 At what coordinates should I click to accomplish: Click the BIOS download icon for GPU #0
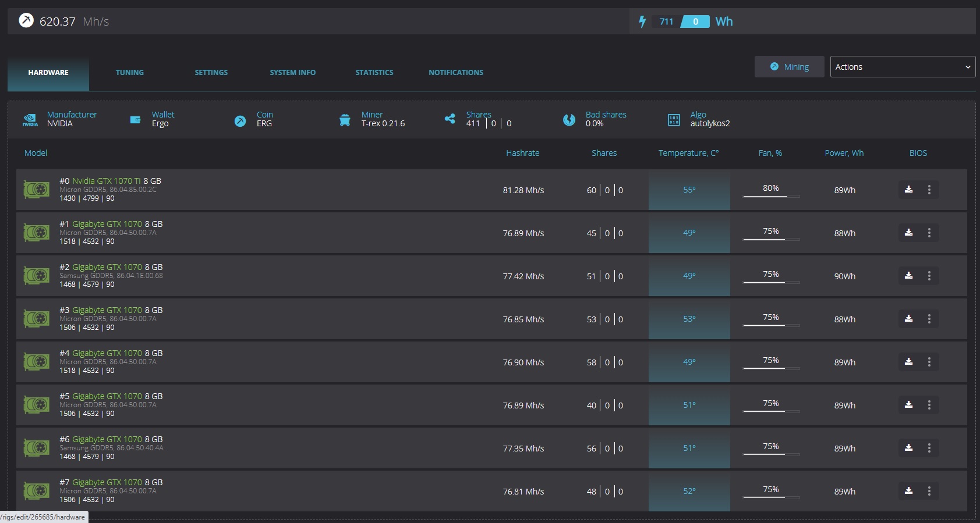(908, 190)
